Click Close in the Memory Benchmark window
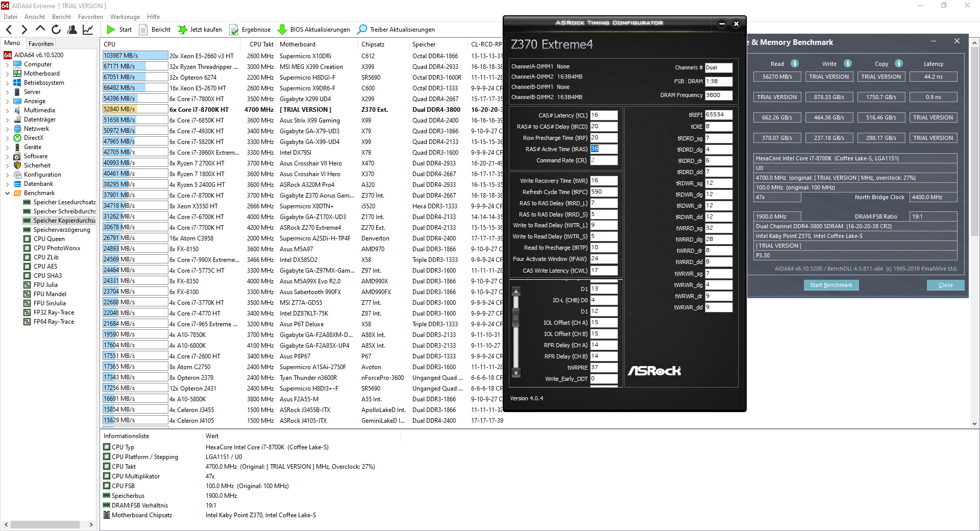Image resolution: width=980 pixels, height=531 pixels. point(945,285)
